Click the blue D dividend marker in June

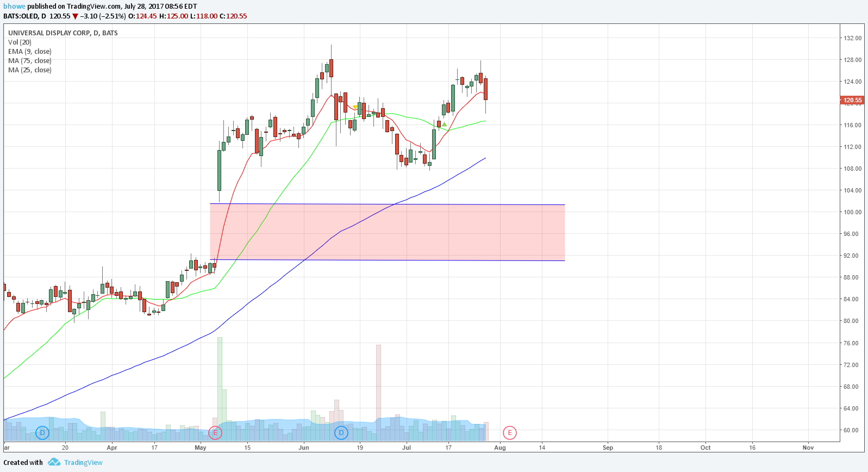(341, 433)
